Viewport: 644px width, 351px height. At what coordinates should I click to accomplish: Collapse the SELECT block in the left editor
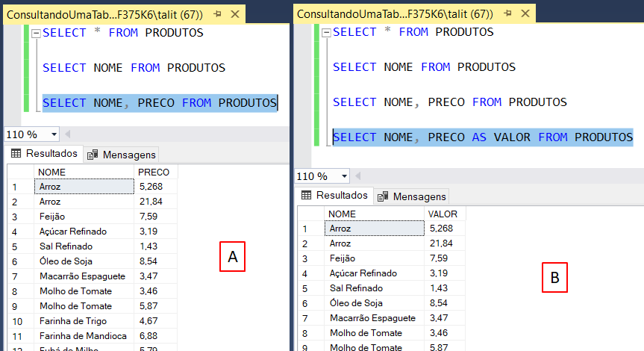click(x=36, y=33)
